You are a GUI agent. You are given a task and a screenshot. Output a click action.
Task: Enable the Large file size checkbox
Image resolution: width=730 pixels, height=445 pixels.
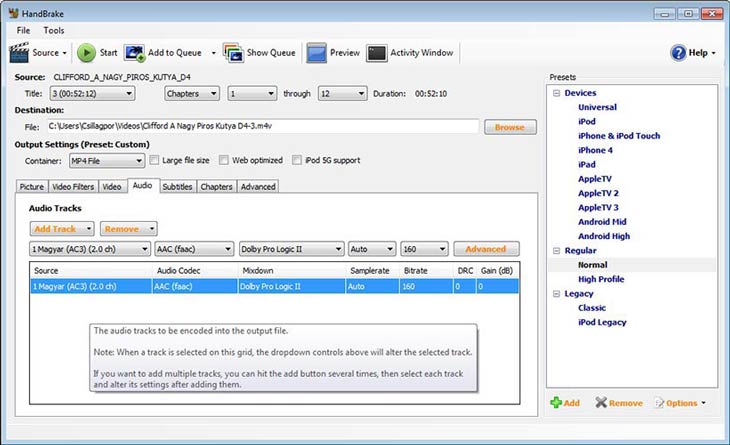pyautogui.click(x=155, y=160)
